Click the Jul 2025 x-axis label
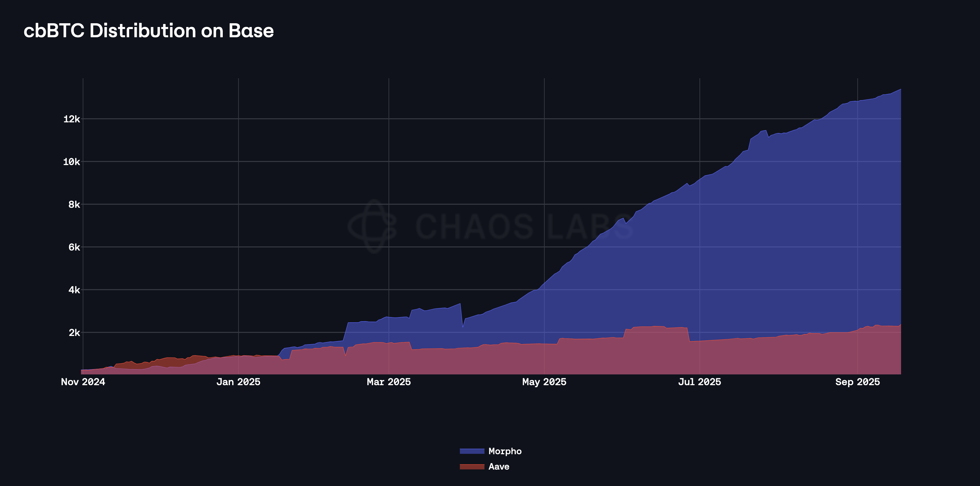The height and width of the screenshot is (486, 980). (x=699, y=382)
